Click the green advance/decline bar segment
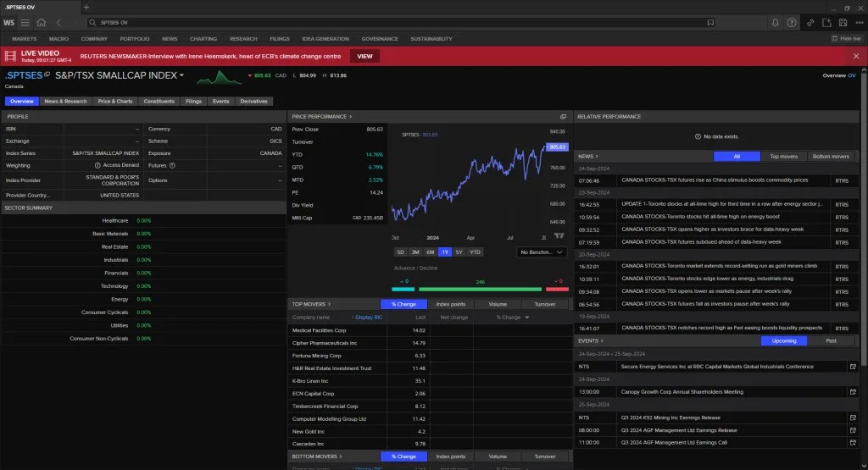 pos(480,289)
